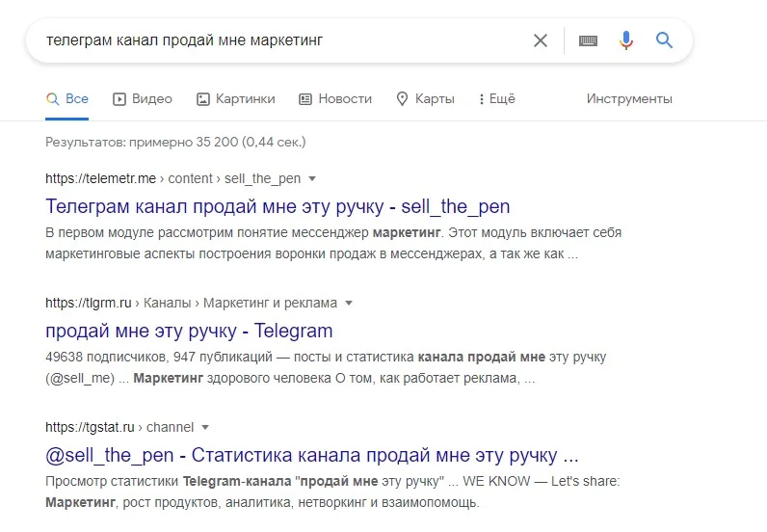767x532 pixels.
Task: Click the Картинки tab image icon
Action: click(203, 98)
